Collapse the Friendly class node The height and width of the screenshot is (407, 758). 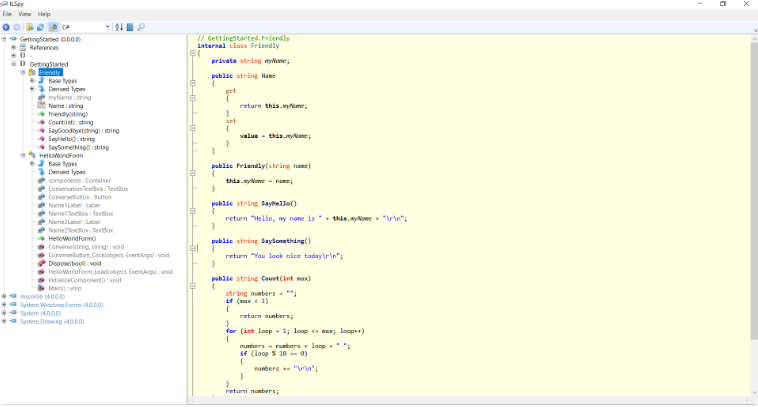click(x=23, y=73)
